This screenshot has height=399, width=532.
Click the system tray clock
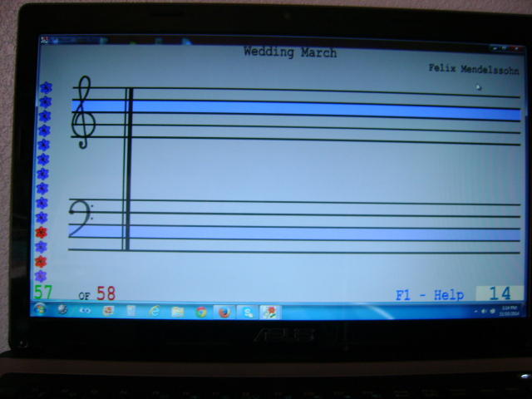508,311
